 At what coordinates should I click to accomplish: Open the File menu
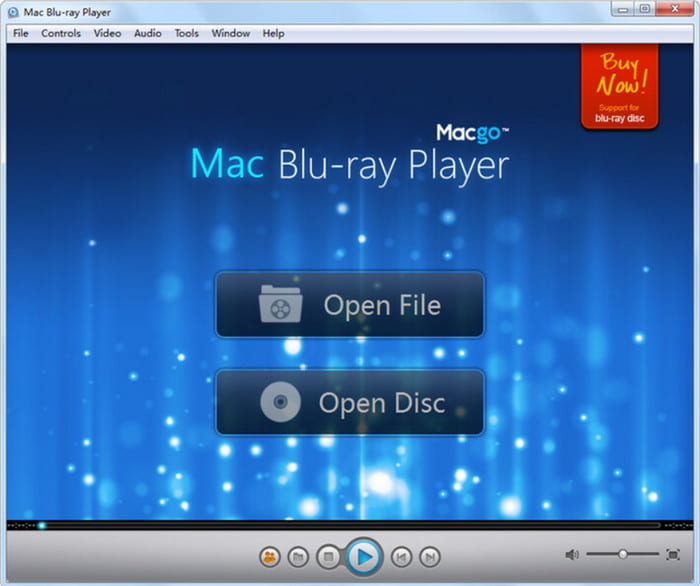(x=21, y=33)
